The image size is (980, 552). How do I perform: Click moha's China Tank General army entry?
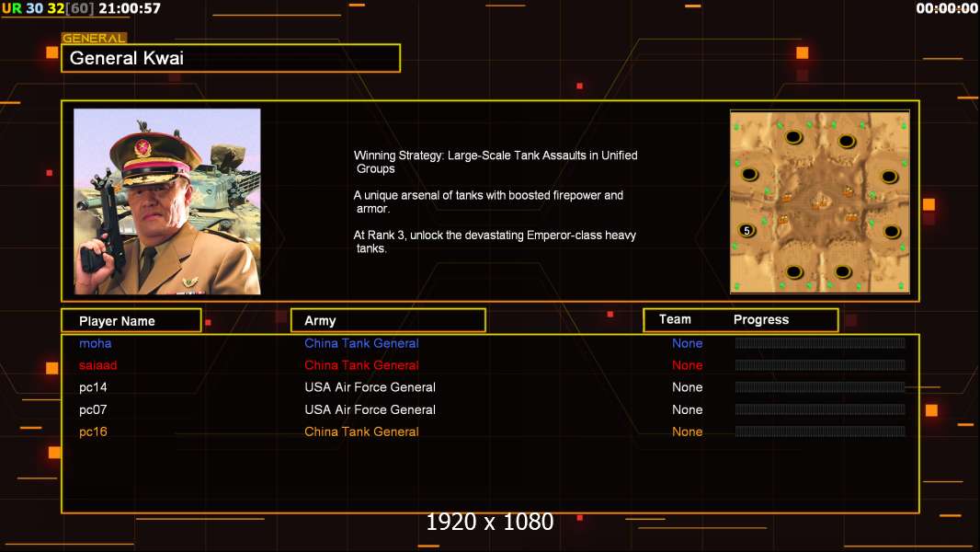click(361, 343)
